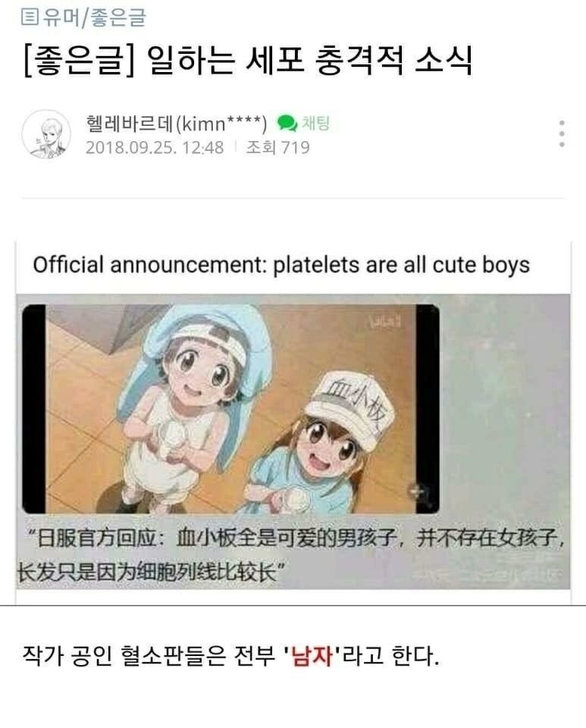Open the 유머/좋은글 board category link
This screenshot has width=586, height=728.
pos(95,18)
